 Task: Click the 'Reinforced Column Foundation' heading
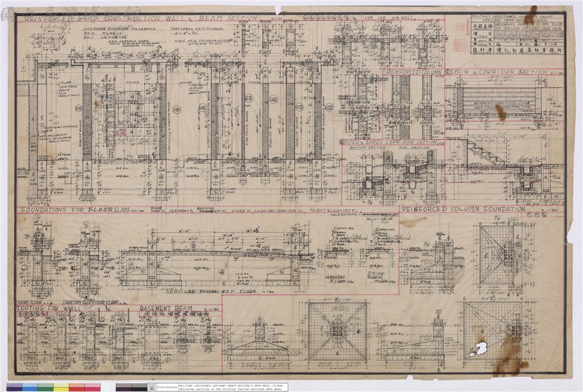point(463,209)
